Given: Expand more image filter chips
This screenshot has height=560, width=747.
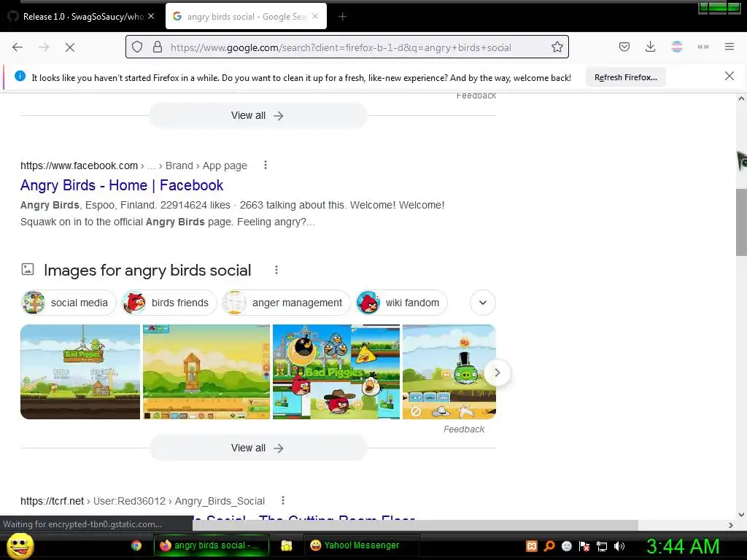Looking at the screenshot, I should coord(483,303).
